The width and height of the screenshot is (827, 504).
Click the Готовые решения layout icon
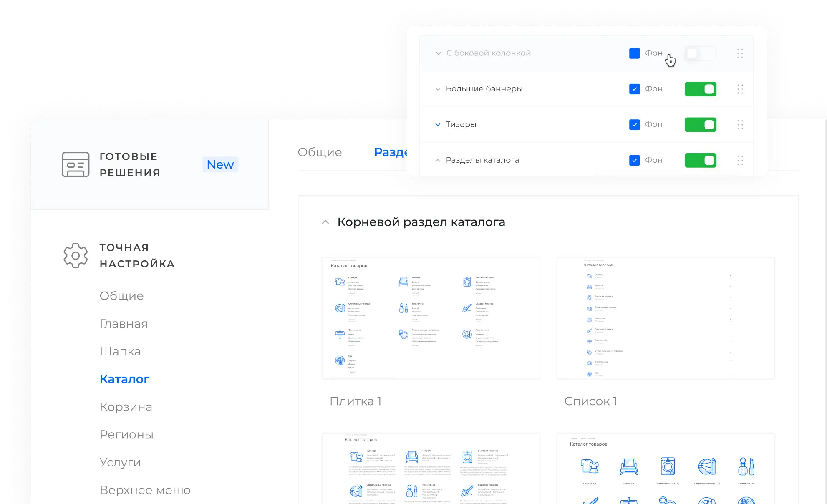click(x=76, y=164)
